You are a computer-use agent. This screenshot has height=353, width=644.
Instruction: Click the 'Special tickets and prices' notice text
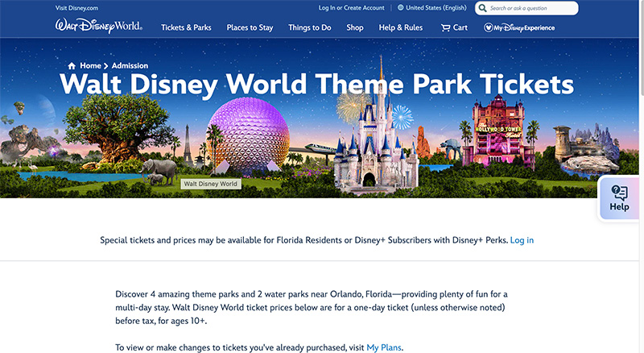pyautogui.click(x=304, y=240)
